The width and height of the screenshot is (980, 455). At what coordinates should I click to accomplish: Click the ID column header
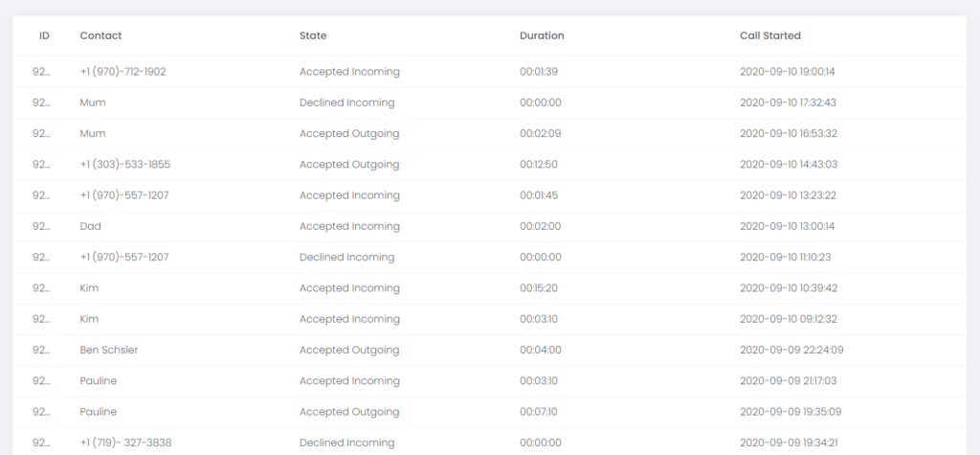point(44,35)
